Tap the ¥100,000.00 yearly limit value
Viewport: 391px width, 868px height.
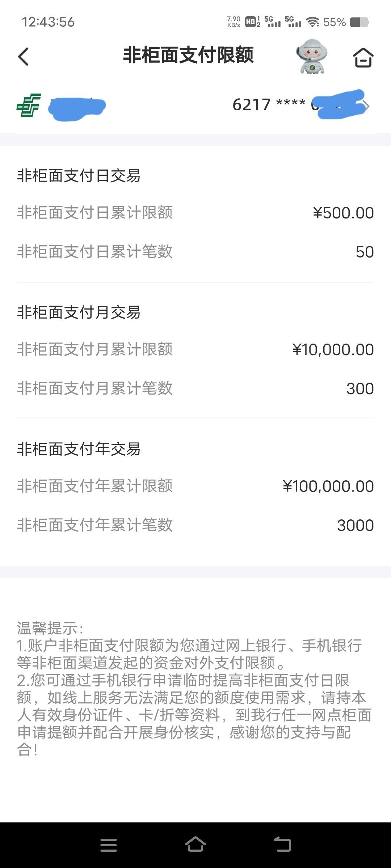328,486
